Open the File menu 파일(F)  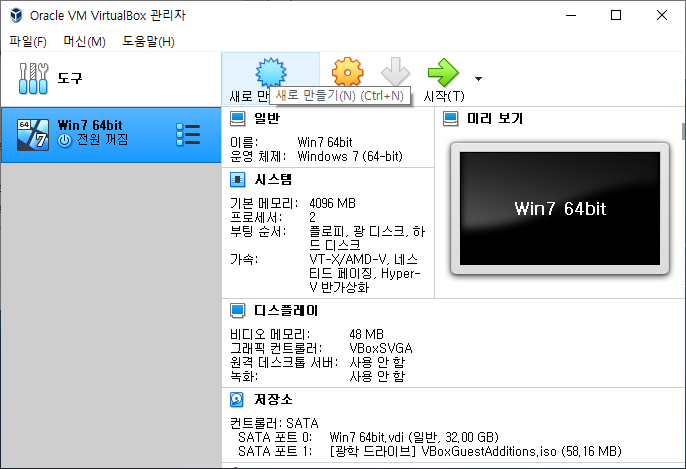(28, 42)
